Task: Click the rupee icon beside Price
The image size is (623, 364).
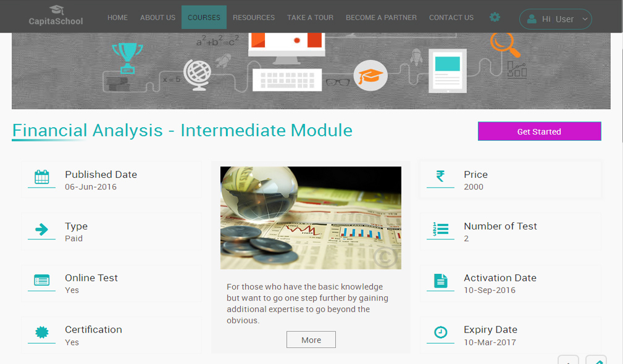Action: coord(440,176)
